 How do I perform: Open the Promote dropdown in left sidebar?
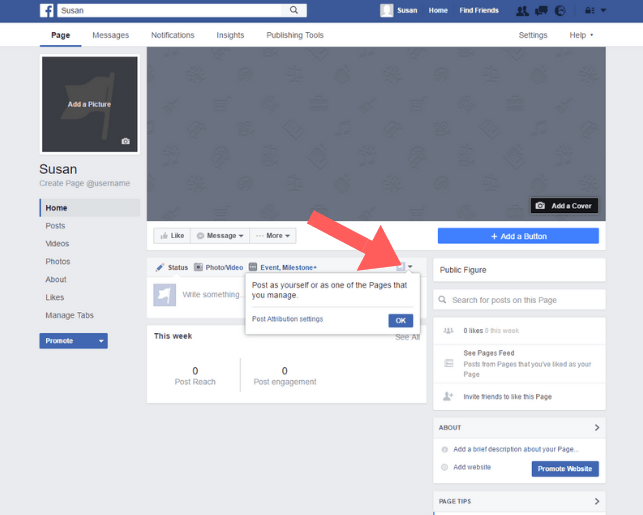coord(100,341)
